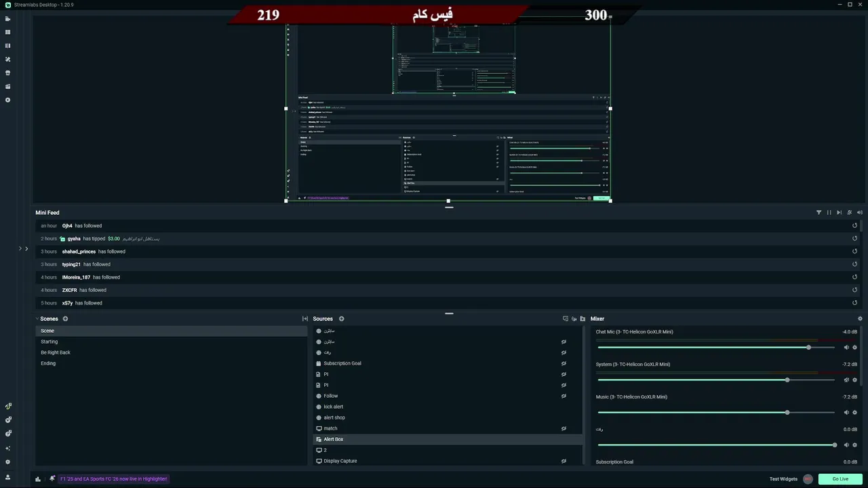Replay the Ojh4 follow alert

click(x=854, y=226)
